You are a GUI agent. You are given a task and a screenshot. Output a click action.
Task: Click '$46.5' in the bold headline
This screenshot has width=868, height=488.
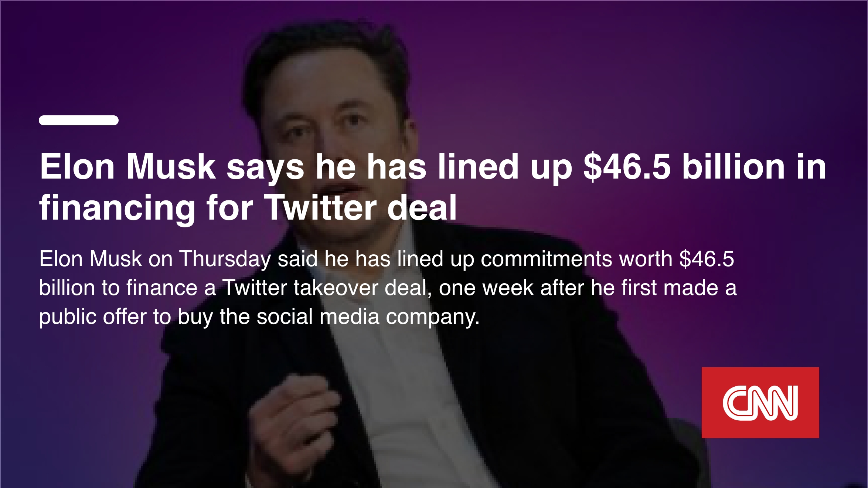627,167
